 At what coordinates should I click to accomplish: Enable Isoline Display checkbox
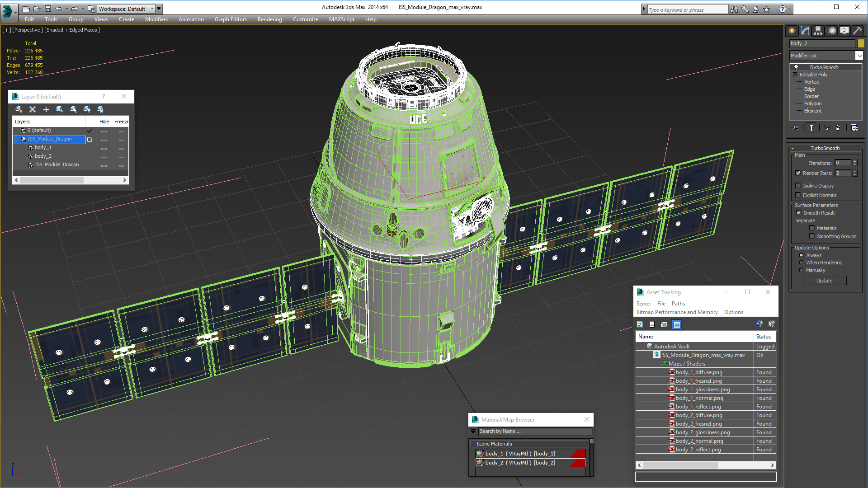pyautogui.click(x=798, y=186)
